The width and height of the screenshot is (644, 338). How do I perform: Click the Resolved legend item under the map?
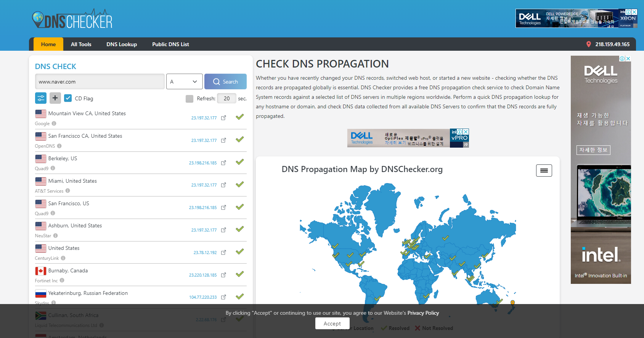click(x=395, y=328)
